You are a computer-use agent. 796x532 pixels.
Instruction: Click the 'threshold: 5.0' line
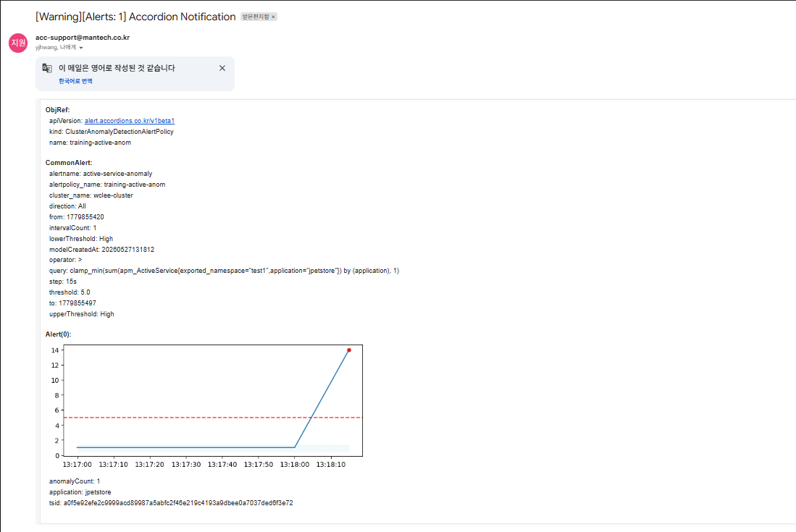70,292
